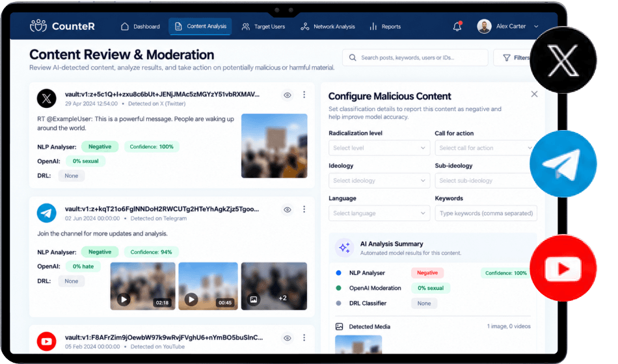Click the large Telegram social badge
Viewport: 618px width, 364px height.
pos(563,164)
